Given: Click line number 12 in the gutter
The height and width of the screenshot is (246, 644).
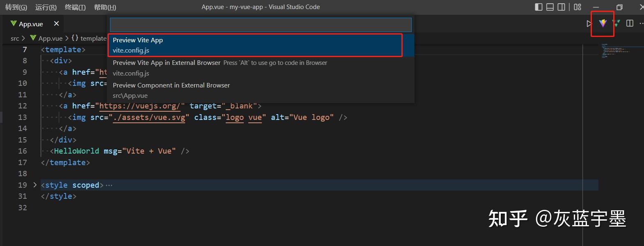Looking at the screenshot, I should click(x=23, y=106).
